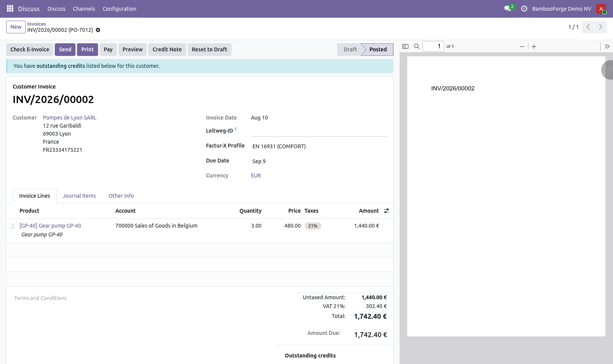Toggle the PDF viewer sidebar
Viewport: 613px width, 364px height.
click(405, 46)
